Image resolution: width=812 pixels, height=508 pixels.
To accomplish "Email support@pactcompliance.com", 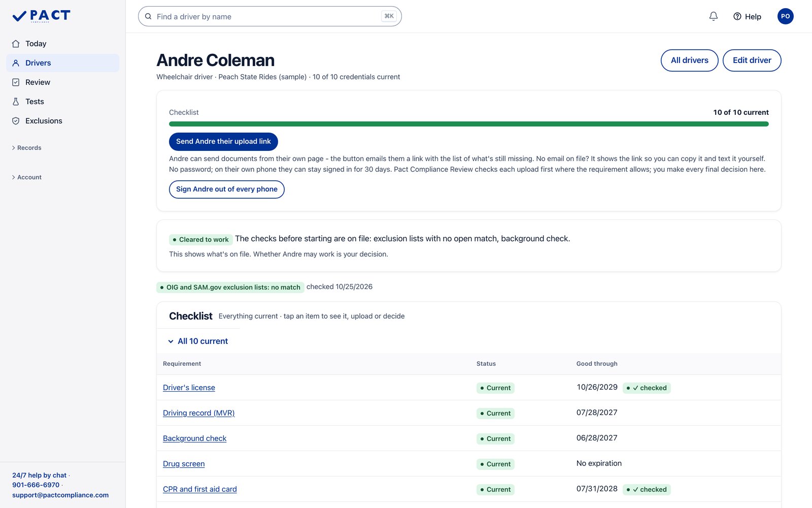I will [x=60, y=495].
